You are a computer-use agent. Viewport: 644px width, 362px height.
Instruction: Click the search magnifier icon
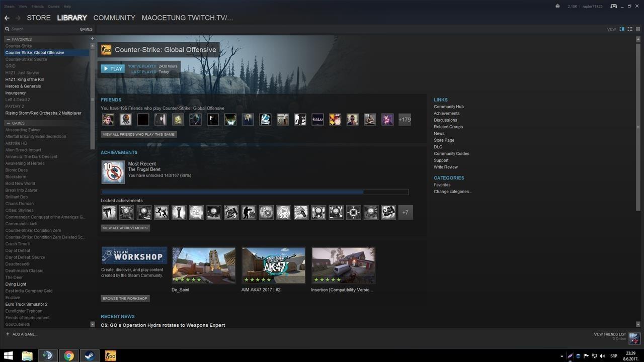point(8,29)
